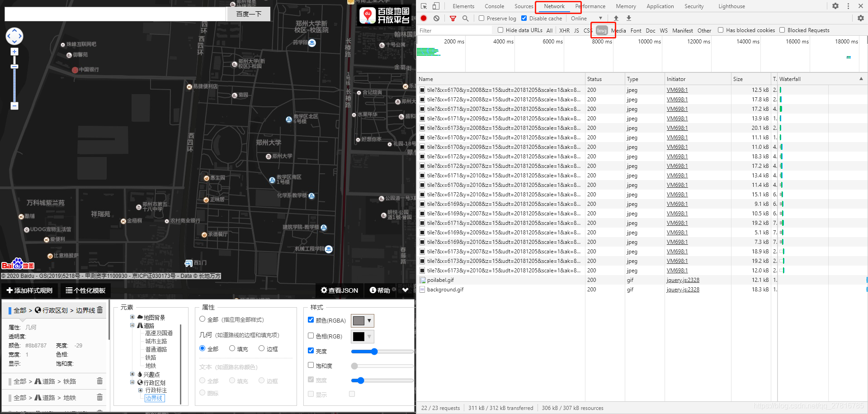Open DevTools settings gear
The height and width of the screenshot is (414, 868).
[x=835, y=6]
